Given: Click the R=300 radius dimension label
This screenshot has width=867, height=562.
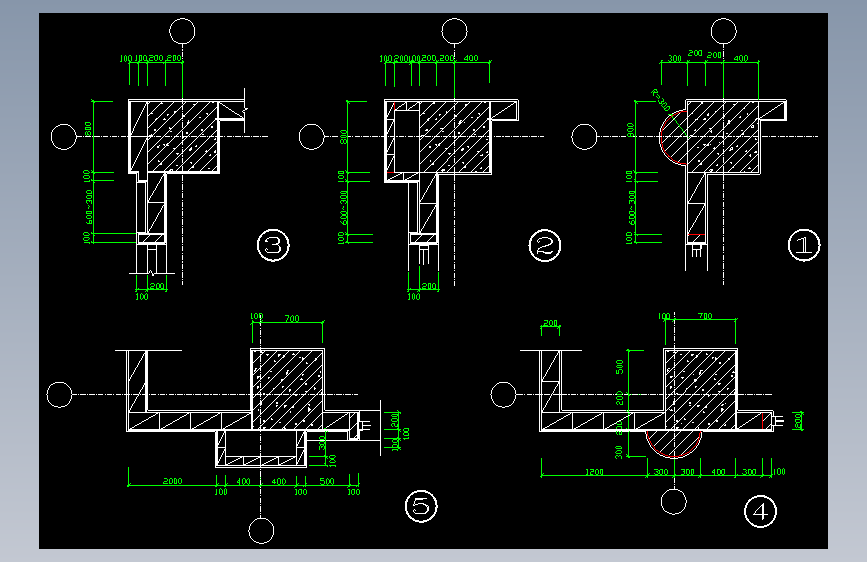Looking at the screenshot, I should coord(661,100).
